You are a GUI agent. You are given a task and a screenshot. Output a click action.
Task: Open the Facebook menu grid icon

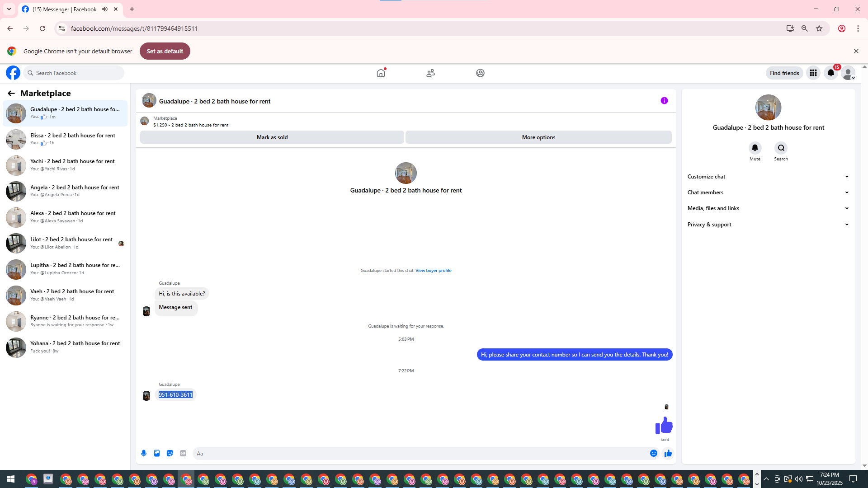[813, 73]
